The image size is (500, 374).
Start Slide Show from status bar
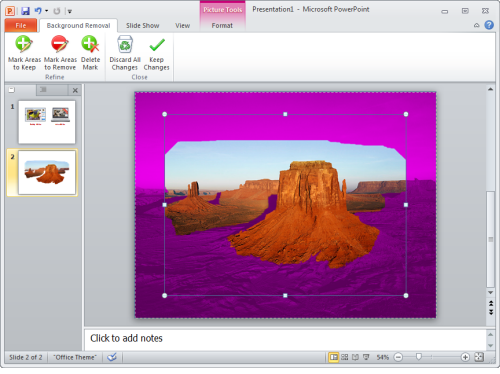point(366,357)
